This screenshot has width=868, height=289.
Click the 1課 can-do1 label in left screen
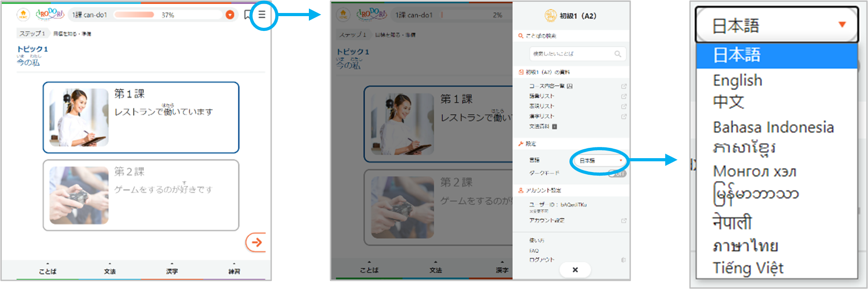90,15
